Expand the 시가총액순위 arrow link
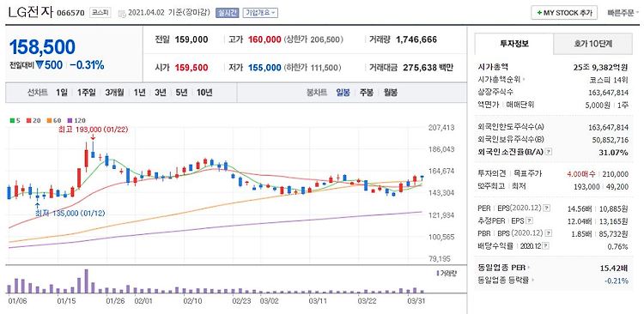Screen dimensions: 644x314 point(524,80)
